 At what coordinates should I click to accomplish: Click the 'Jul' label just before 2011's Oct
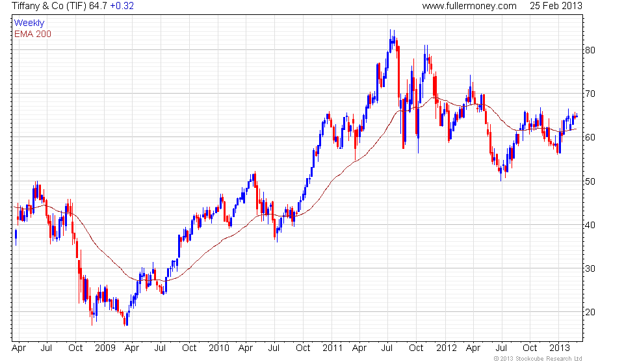387,348
